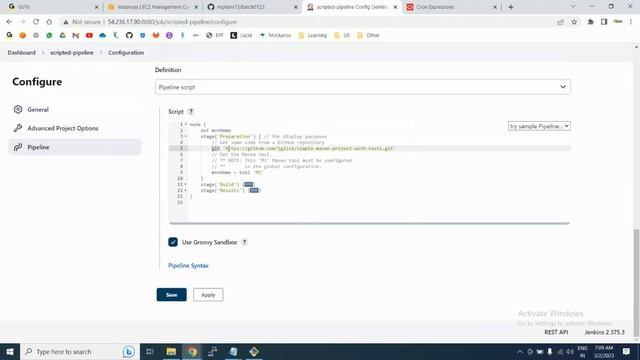This screenshot has height=360, width=640.
Task: Open the Other bookmarks folder
Action: click(x=368, y=36)
